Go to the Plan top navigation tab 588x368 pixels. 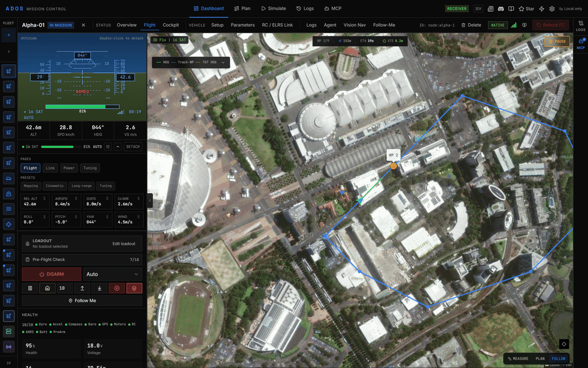click(242, 9)
